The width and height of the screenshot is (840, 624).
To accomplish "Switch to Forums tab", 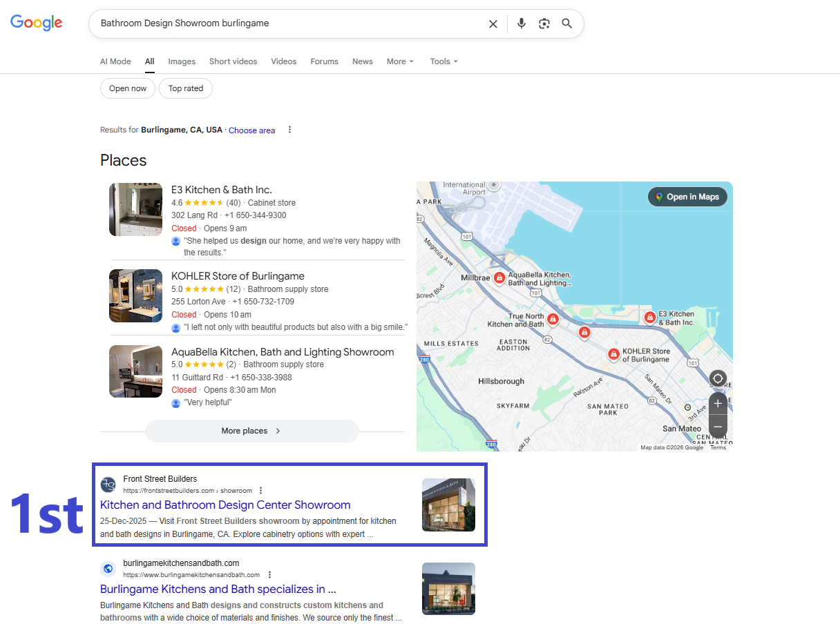I will [x=324, y=61].
